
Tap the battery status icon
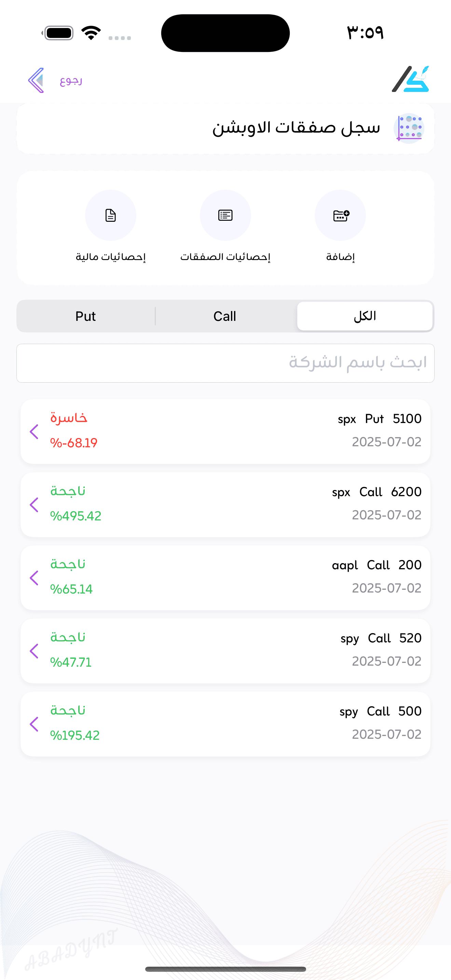tap(58, 33)
